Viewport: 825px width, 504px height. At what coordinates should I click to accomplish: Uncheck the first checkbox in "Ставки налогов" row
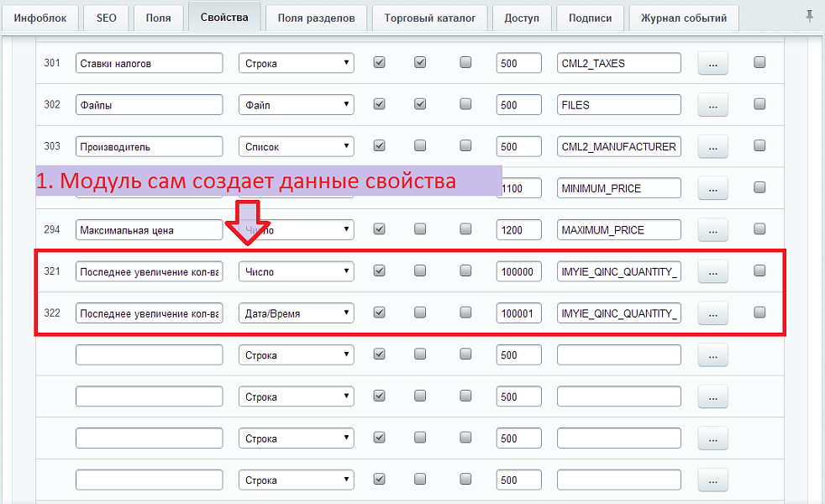379,61
